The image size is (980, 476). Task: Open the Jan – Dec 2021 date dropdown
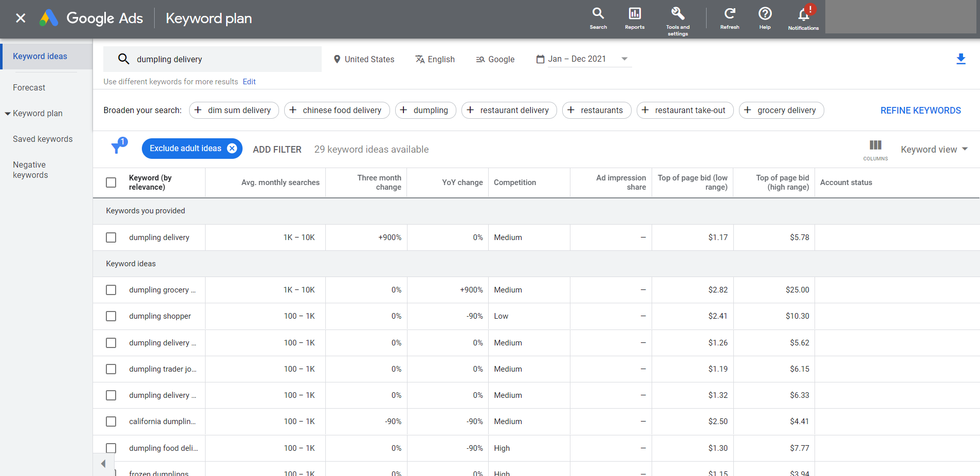tap(589, 59)
